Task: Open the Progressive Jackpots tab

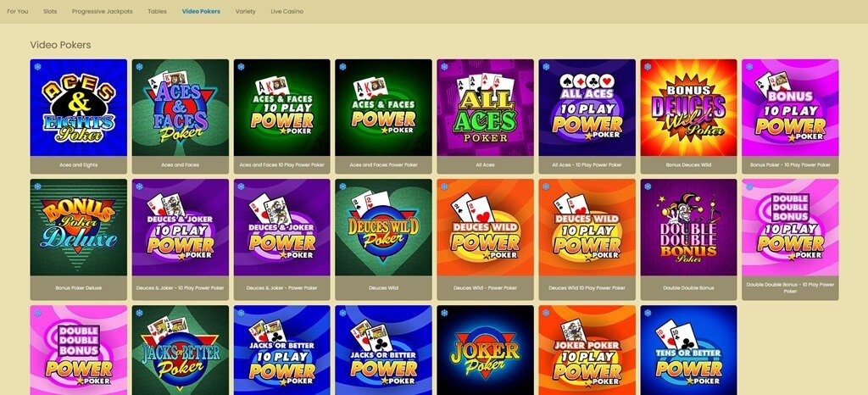Action: [x=103, y=11]
